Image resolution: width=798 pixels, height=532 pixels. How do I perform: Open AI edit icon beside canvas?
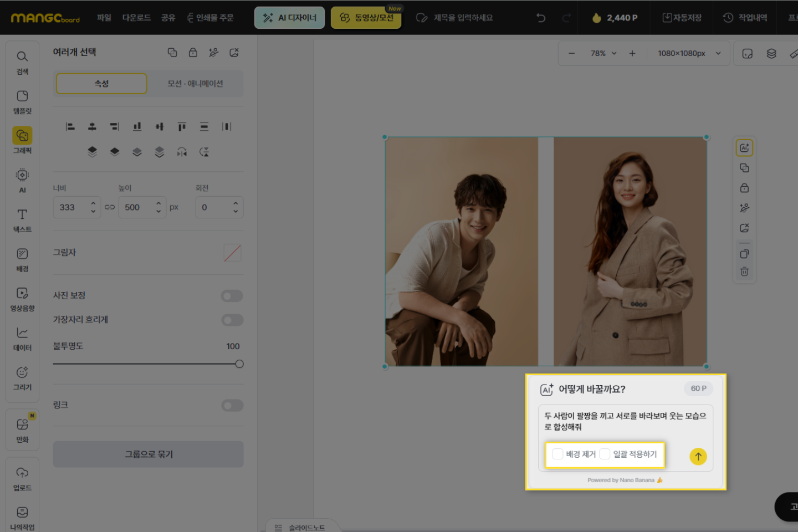[x=744, y=148]
